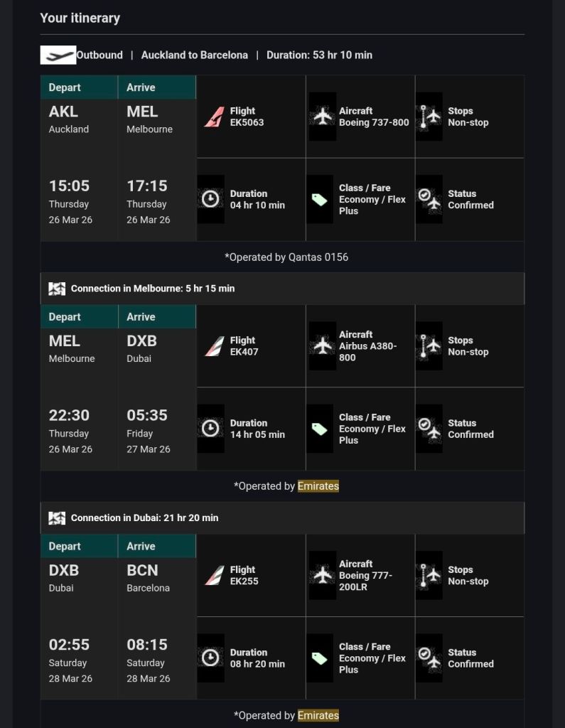The height and width of the screenshot is (728, 565).
Task: Click the connection icon for Dubai layover
Action: coord(57,518)
